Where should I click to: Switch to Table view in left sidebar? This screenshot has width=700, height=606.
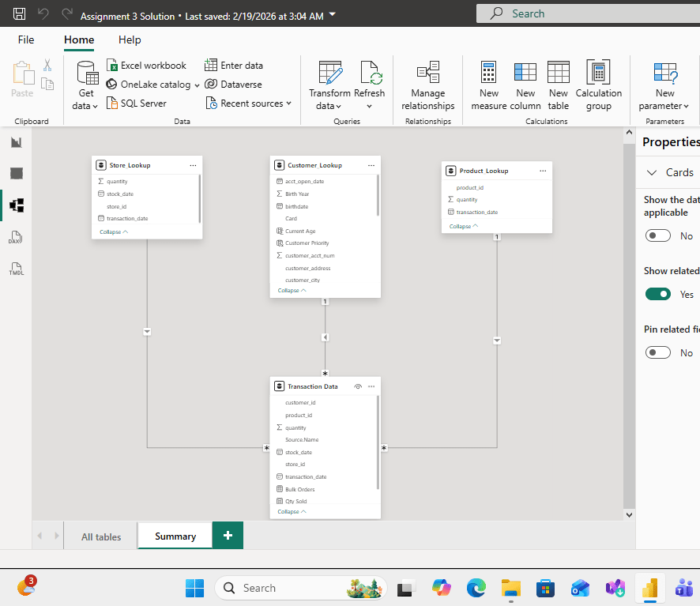coord(16,174)
